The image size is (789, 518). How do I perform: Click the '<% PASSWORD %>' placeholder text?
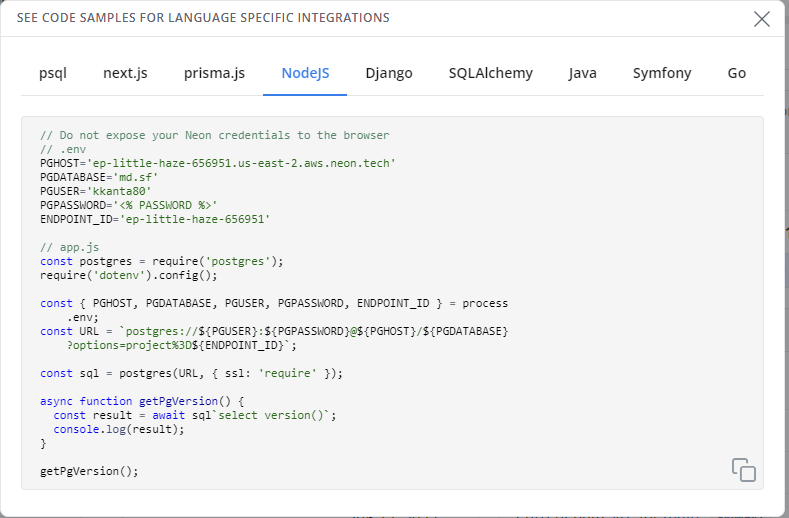[x=166, y=205]
